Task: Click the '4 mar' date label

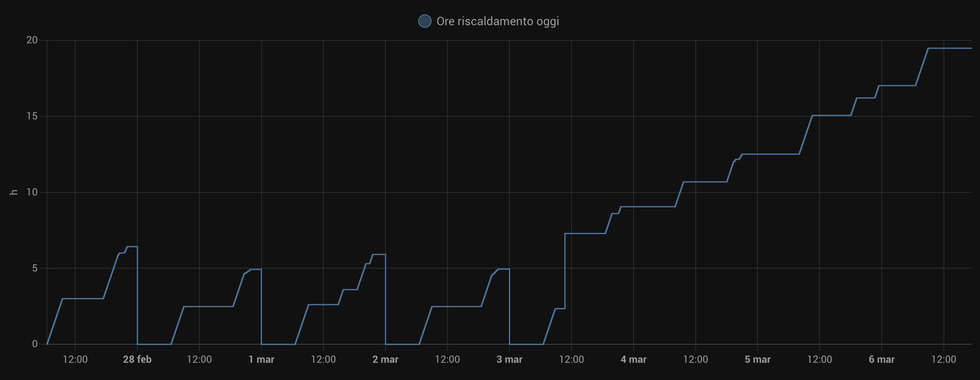Action: coord(634,360)
